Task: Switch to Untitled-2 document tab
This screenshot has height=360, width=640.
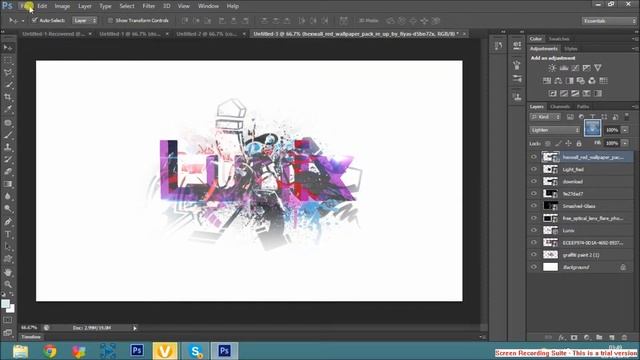Action: [x=207, y=34]
